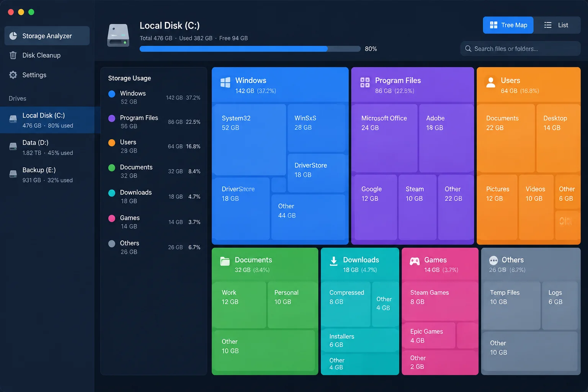Select the Local Disk (C:) drive icon under Drives

pos(13,119)
